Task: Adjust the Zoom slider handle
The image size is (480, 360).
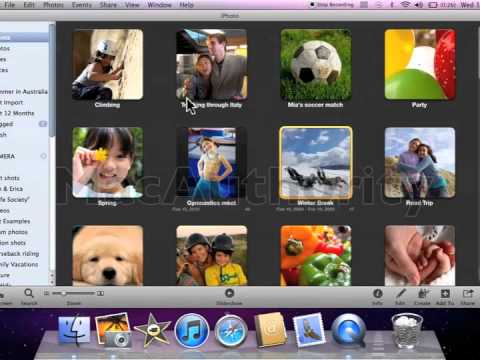Action: click(63, 293)
